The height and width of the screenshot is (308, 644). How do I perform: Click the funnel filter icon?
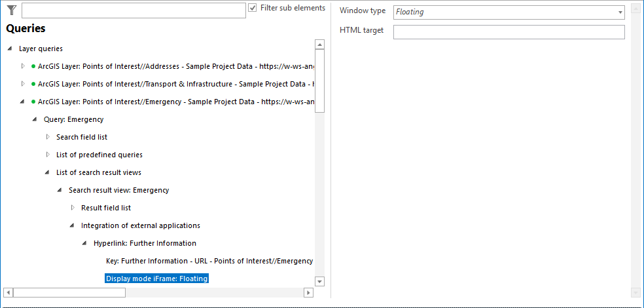click(12, 10)
